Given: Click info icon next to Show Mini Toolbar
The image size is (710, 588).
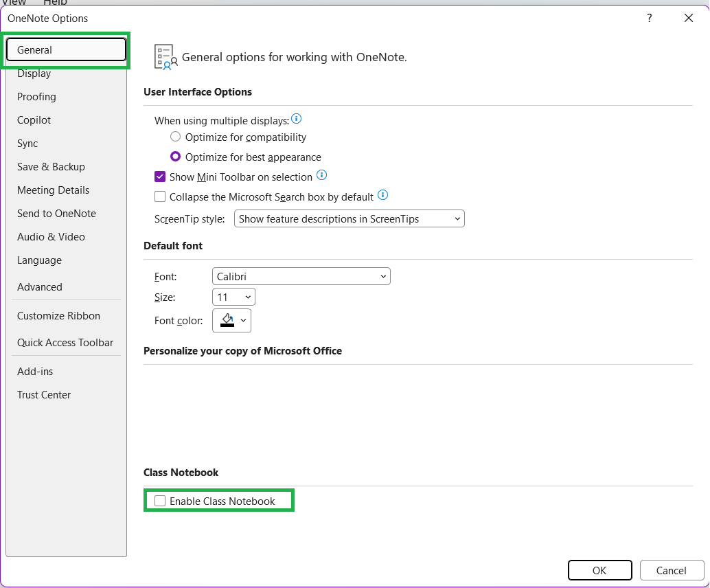Looking at the screenshot, I should pos(321,175).
